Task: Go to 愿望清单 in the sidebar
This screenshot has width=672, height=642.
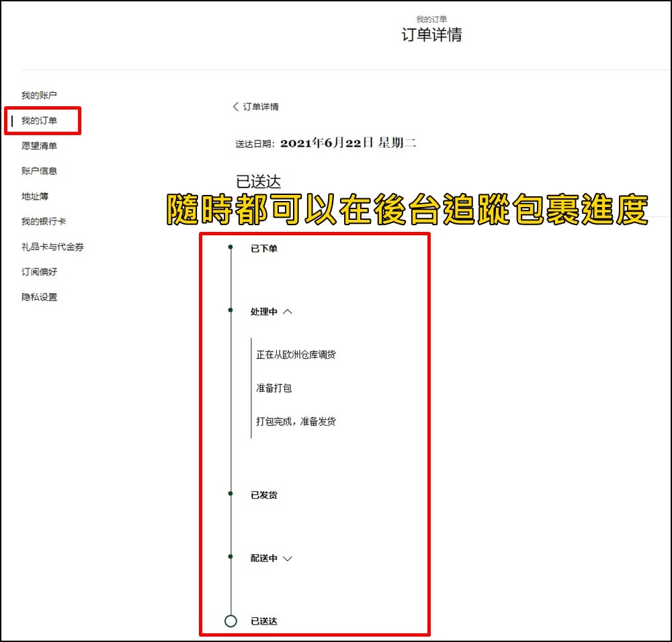Action: click(x=39, y=146)
